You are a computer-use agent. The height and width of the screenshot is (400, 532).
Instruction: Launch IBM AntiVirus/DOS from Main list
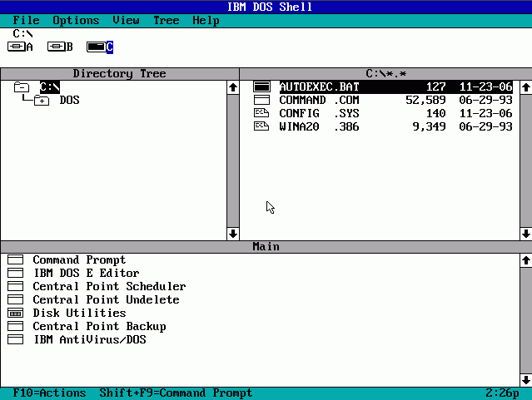[x=90, y=339]
